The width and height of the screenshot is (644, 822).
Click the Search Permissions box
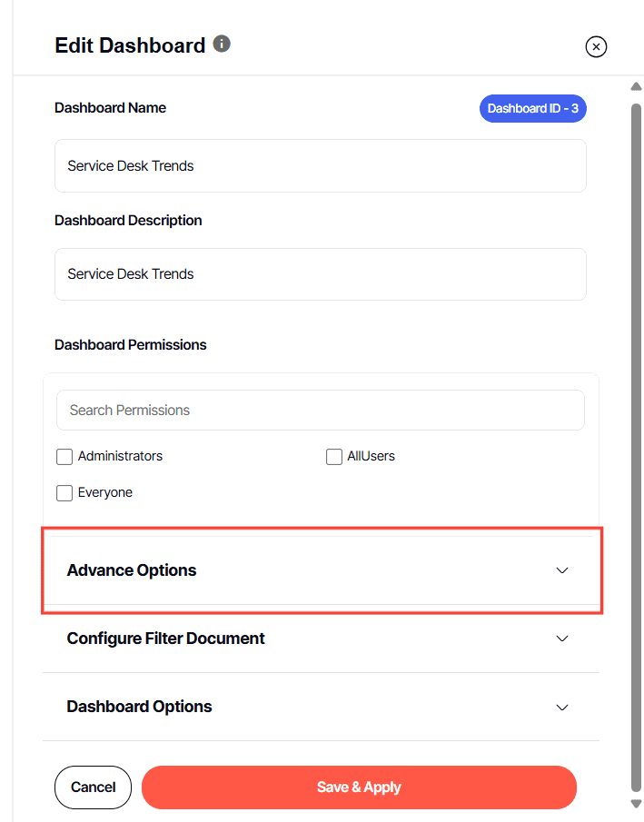[320, 411]
